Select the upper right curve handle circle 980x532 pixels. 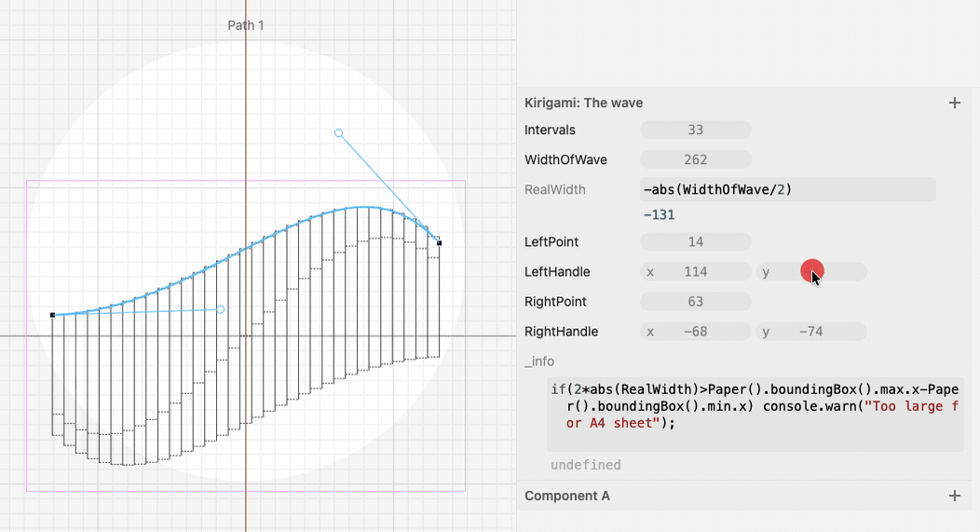339,133
